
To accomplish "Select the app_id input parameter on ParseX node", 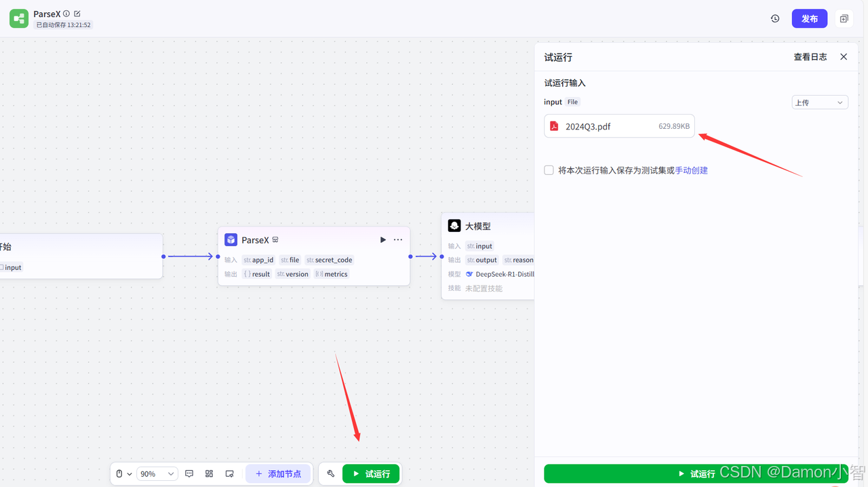I will click(x=259, y=260).
